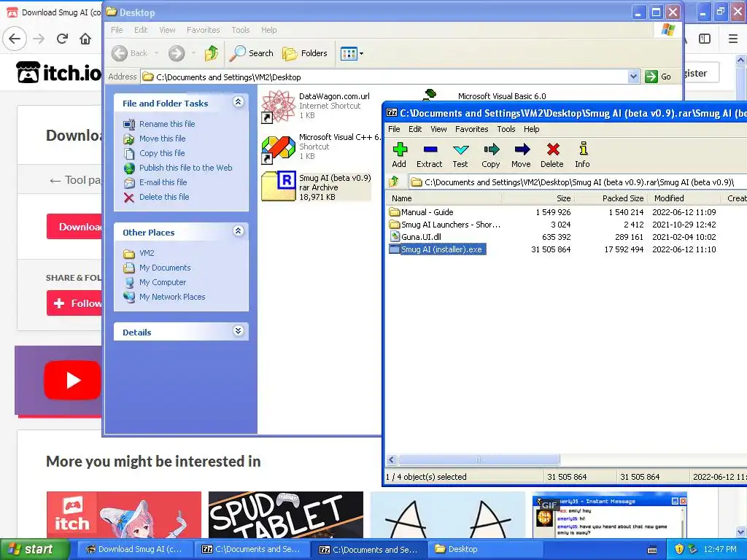Switch to Download Smug AI taskbar item

click(x=134, y=549)
